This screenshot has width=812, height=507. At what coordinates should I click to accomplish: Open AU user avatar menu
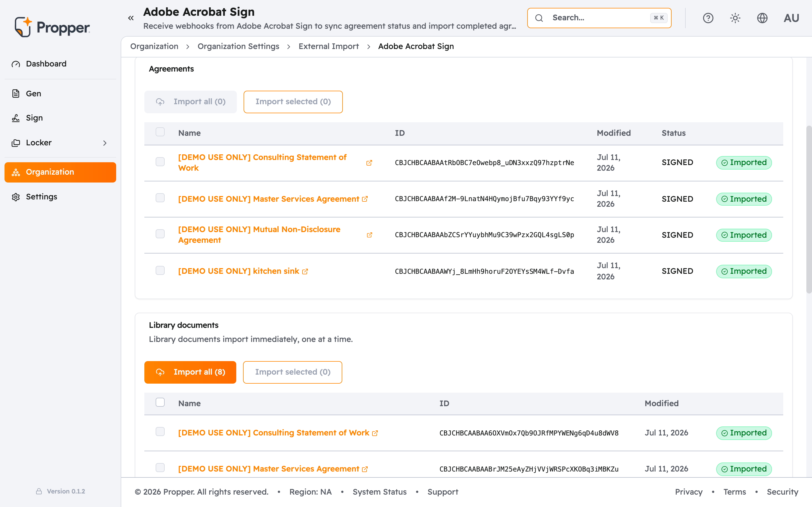point(791,18)
